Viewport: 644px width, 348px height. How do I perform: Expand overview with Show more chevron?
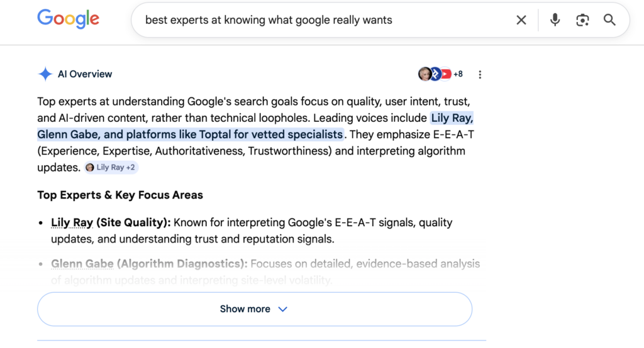(x=282, y=309)
